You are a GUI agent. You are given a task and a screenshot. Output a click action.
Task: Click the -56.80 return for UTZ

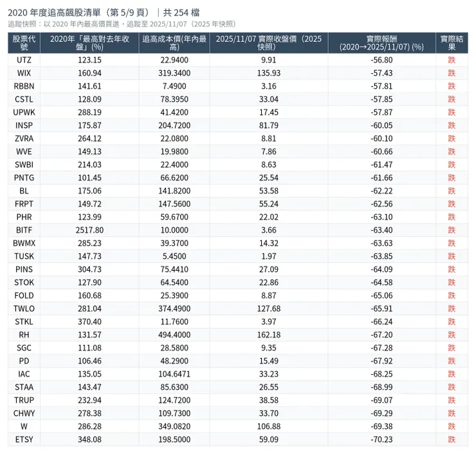click(381, 60)
